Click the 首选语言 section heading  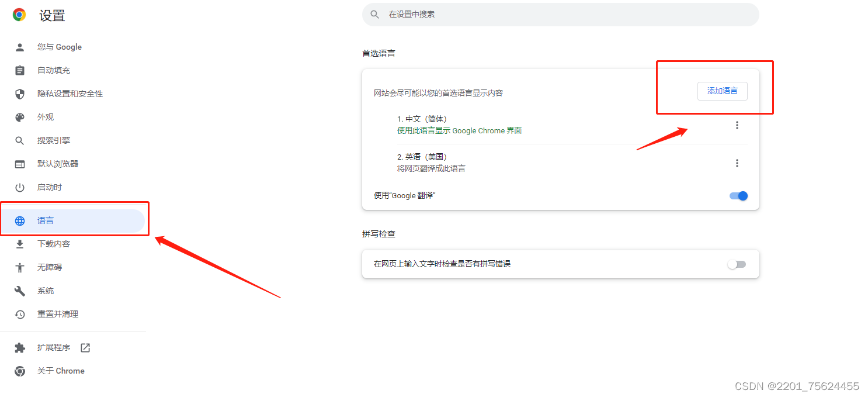379,53
